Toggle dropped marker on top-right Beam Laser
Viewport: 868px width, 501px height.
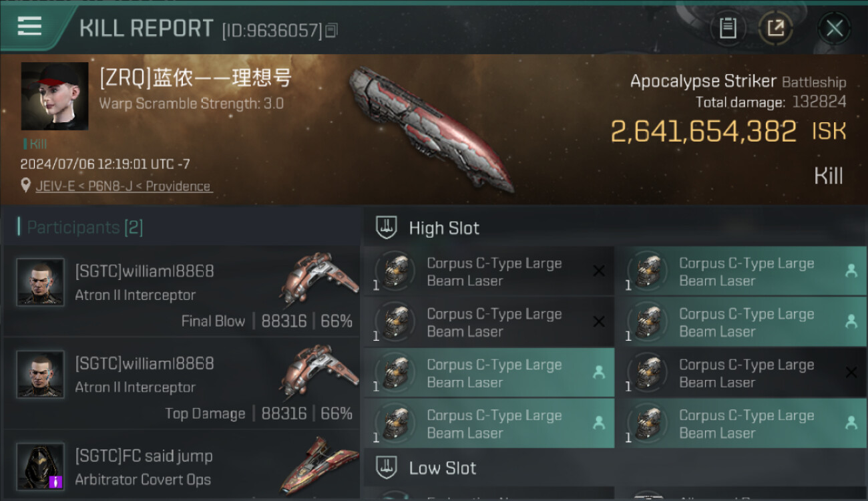coord(851,271)
